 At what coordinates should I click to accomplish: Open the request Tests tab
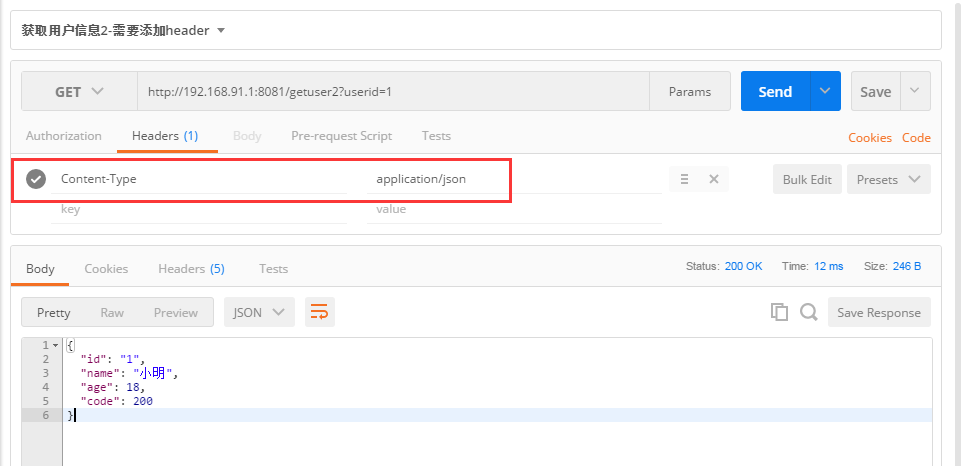click(436, 136)
